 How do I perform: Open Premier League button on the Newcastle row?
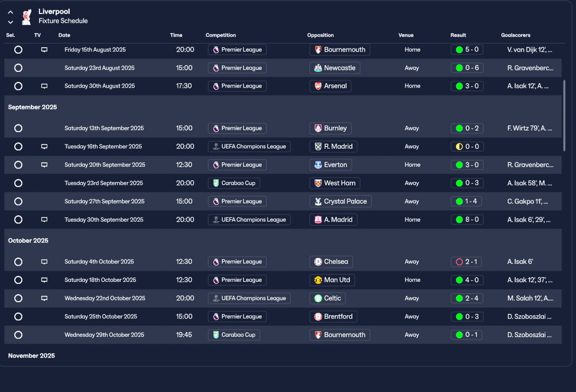point(237,68)
